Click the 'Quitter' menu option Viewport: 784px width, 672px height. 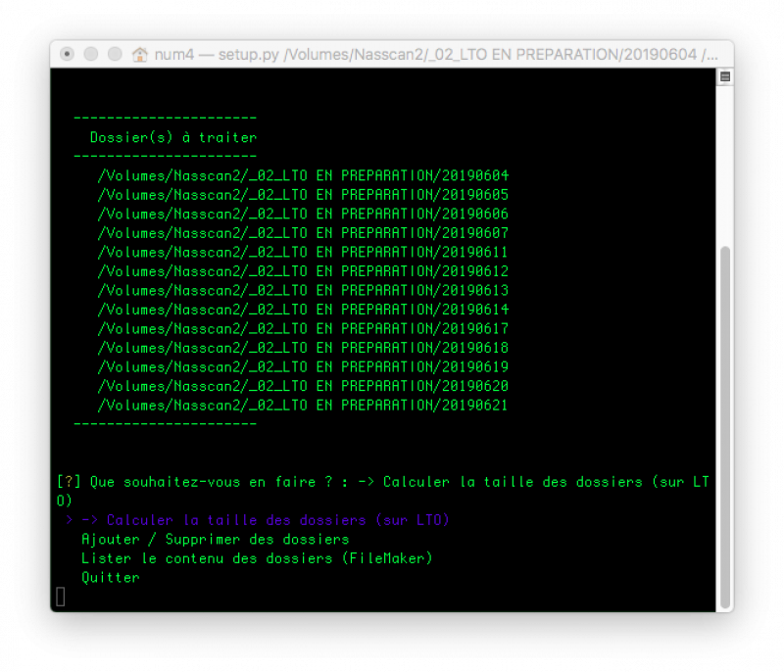tap(110, 578)
